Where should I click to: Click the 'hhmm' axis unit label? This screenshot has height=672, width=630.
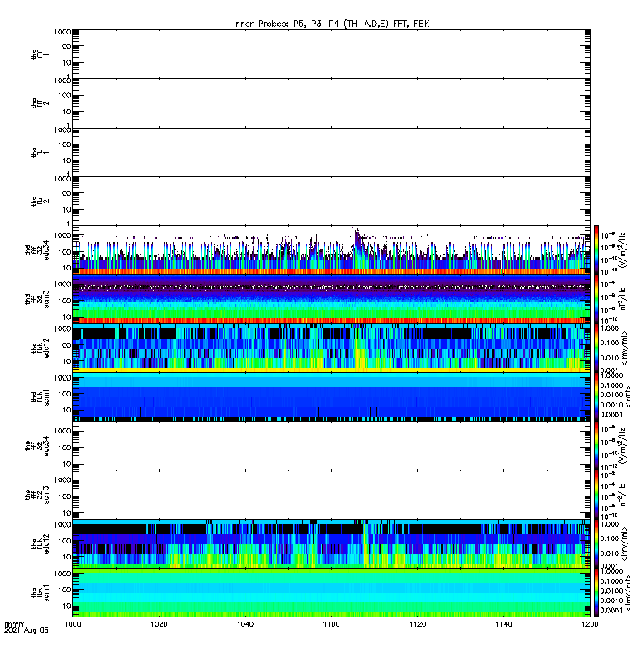[14, 624]
